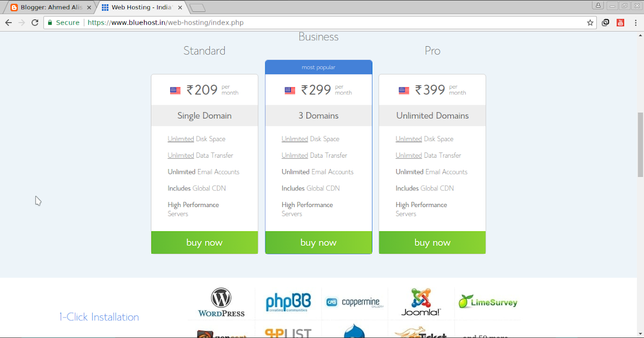Close the Web Hosting tab

(x=180, y=8)
